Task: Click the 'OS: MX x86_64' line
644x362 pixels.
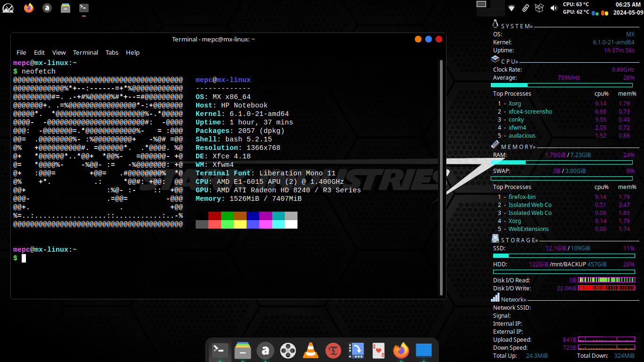Action: pyautogui.click(x=223, y=97)
